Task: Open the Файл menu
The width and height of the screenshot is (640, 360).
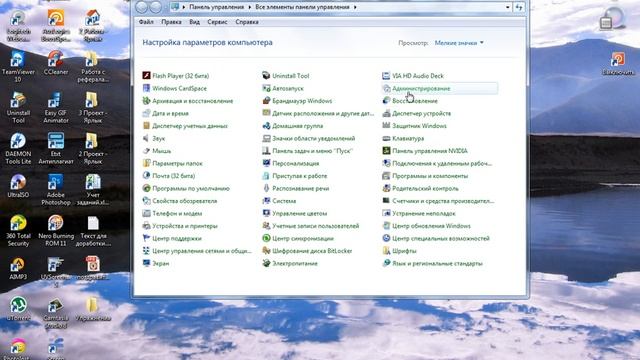Action: (x=146, y=22)
